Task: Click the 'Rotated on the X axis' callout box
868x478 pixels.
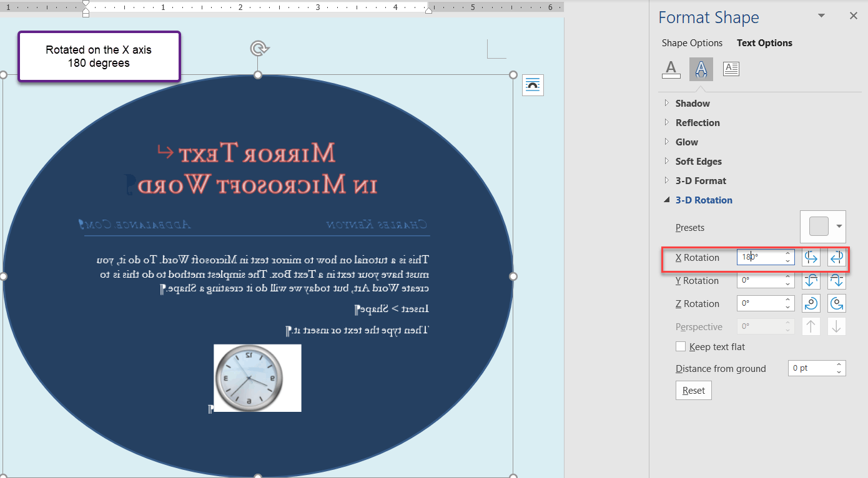Action: (x=99, y=57)
